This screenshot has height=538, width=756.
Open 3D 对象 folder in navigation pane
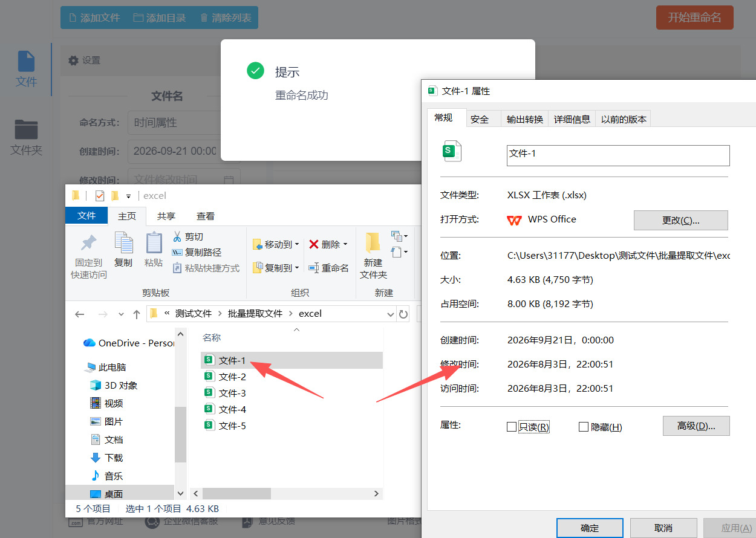click(x=114, y=385)
